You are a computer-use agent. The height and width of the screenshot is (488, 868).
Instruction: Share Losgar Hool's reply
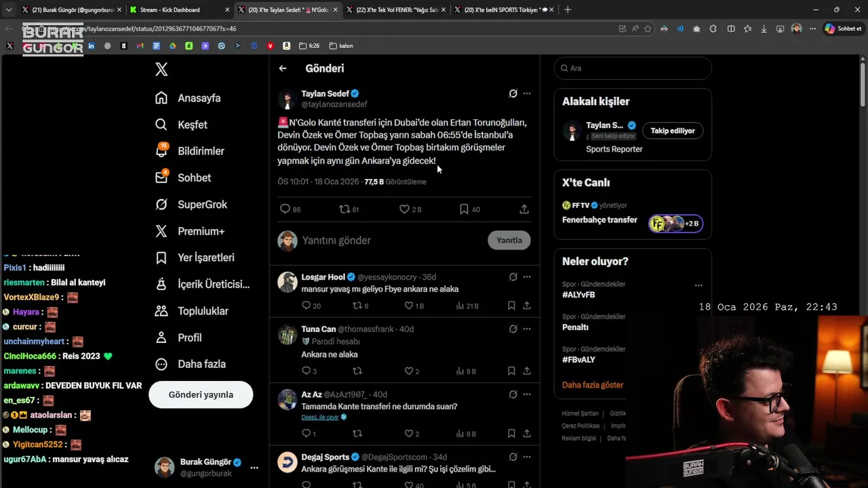[x=527, y=306]
